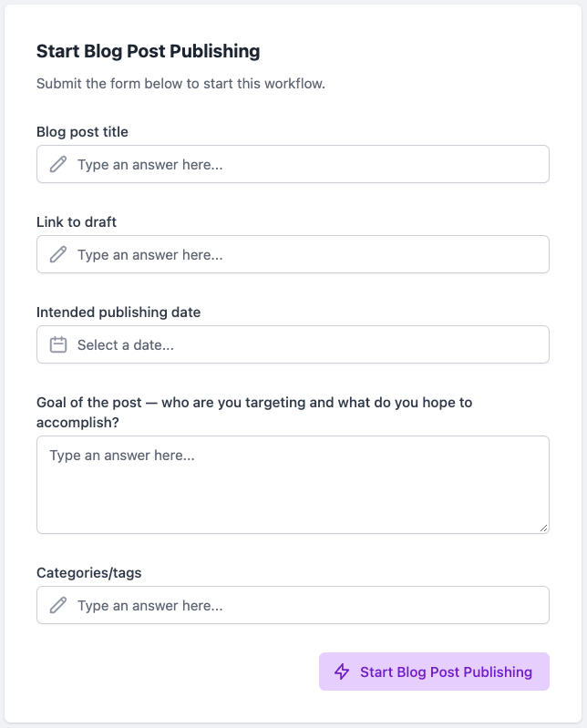The height and width of the screenshot is (728, 587).
Task: Click the 'Link to draft' label
Action: (77, 222)
